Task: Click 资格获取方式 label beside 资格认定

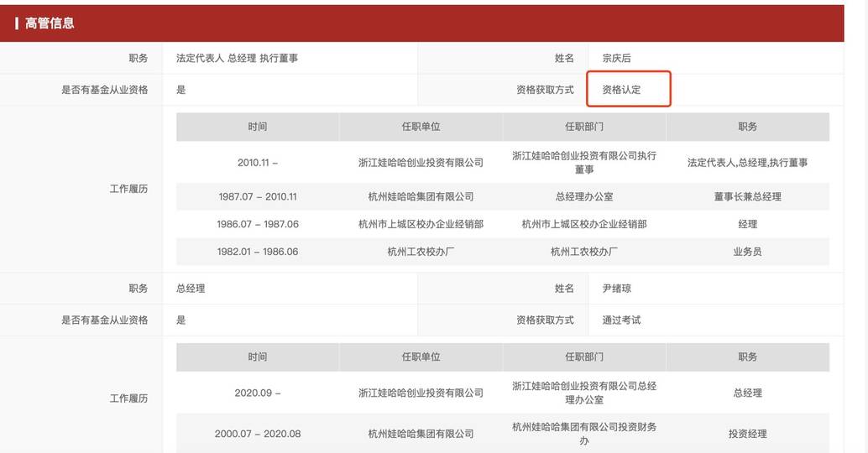Action: 545,90
